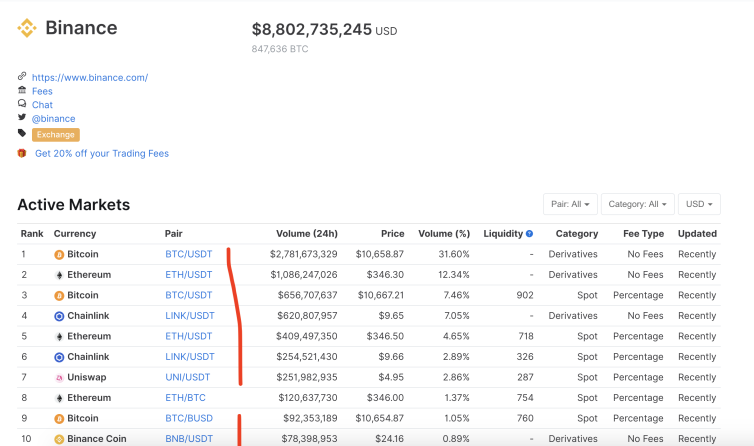Click the $1,086,247,026 volume cell

[x=304, y=275]
